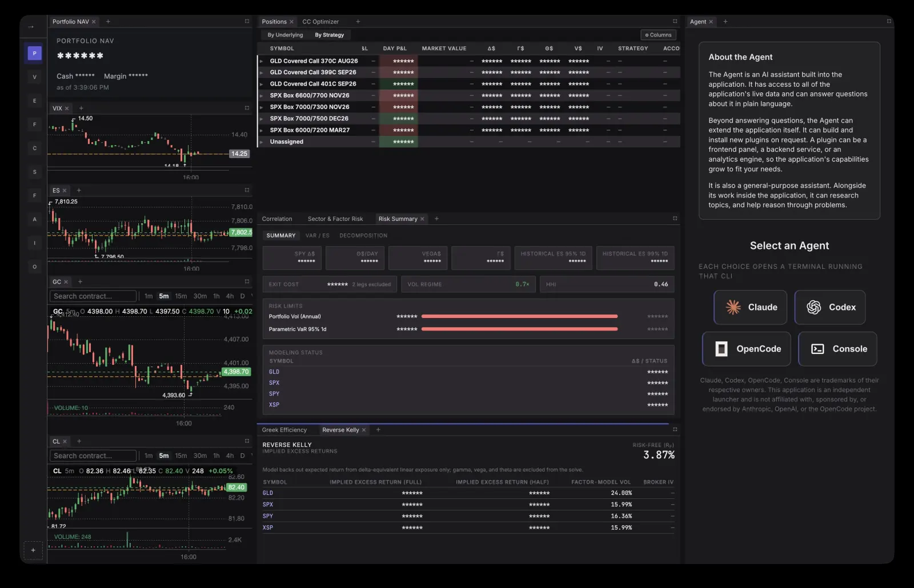Viewport: 914px width, 588px height.
Task: Launch the Codex agent
Action: pos(830,307)
